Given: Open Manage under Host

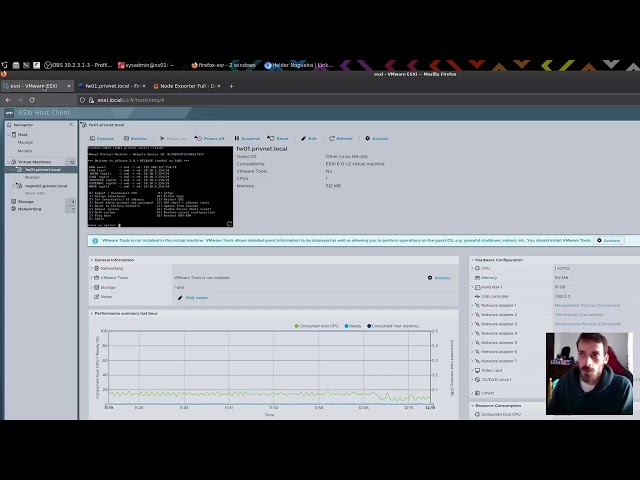Looking at the screenshot, I should click(x=25, y=142).
